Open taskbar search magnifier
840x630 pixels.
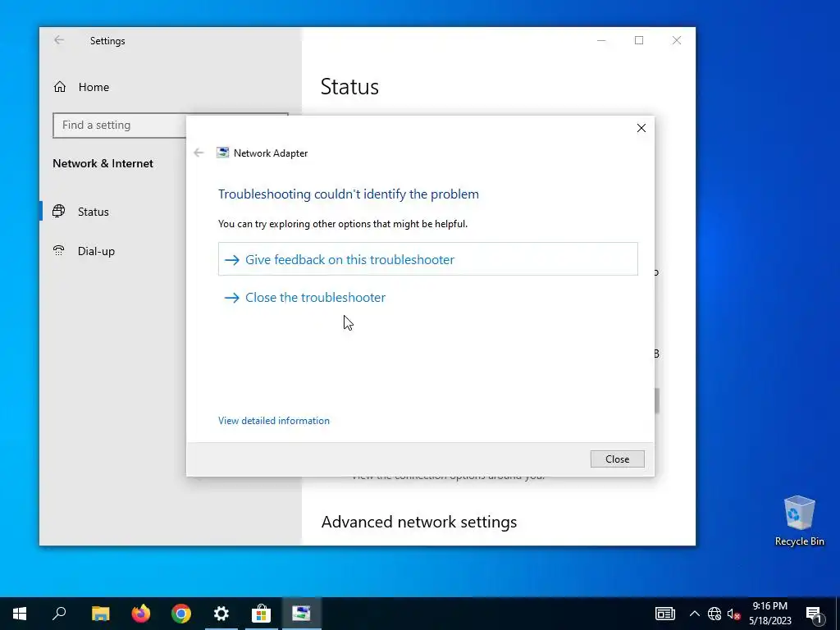(59, 614)
